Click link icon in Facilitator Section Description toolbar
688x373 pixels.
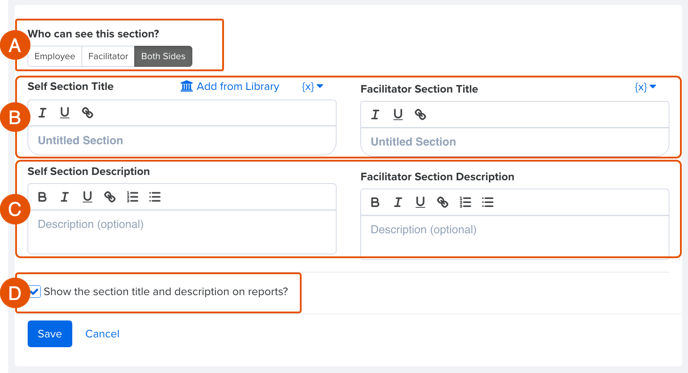click(442, 202)
